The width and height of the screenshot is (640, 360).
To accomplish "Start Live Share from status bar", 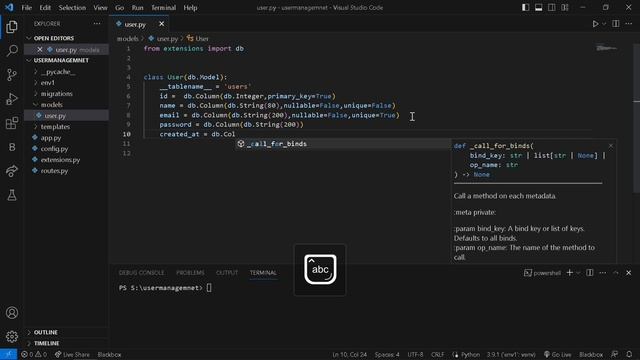I will pos(72,355).
